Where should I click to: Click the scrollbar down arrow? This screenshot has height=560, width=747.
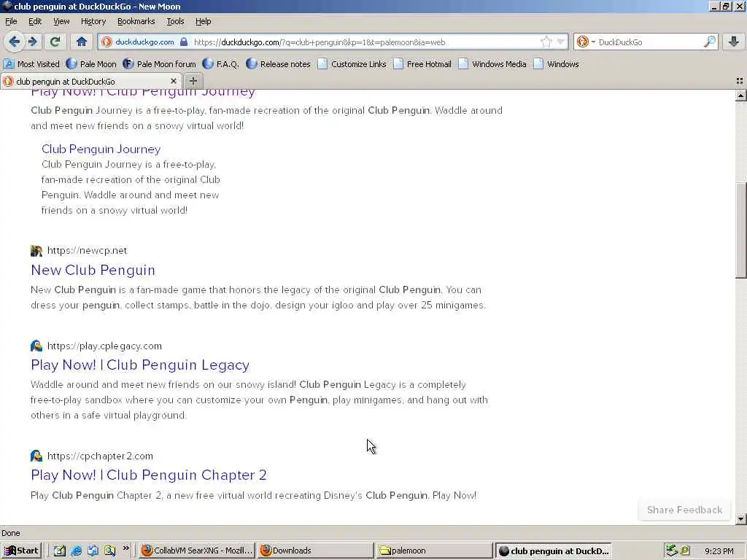741,519
